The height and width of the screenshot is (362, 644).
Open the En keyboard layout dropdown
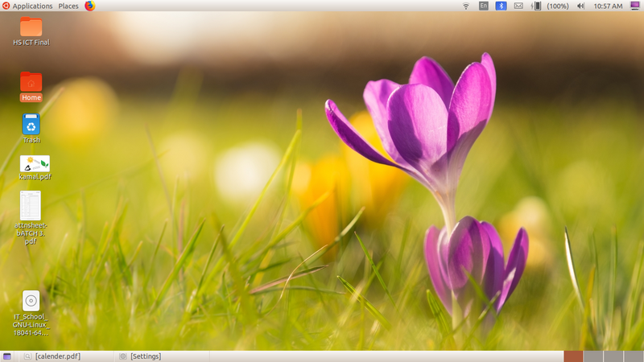coord(483,6)
